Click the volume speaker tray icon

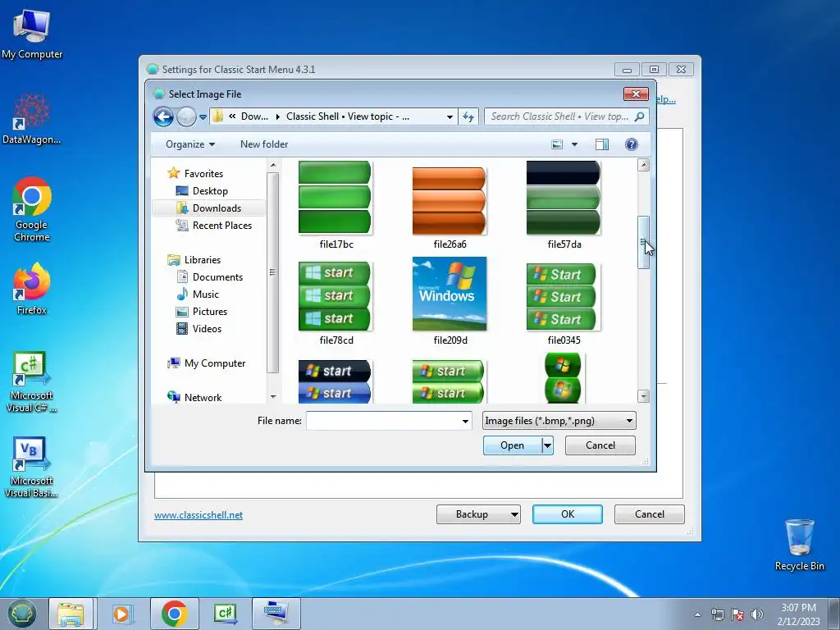pyautogui.click(x=756, y=614)
